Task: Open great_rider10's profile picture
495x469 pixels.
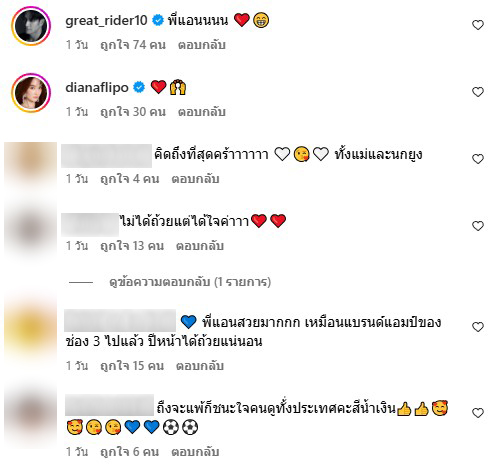Action: 31,26
